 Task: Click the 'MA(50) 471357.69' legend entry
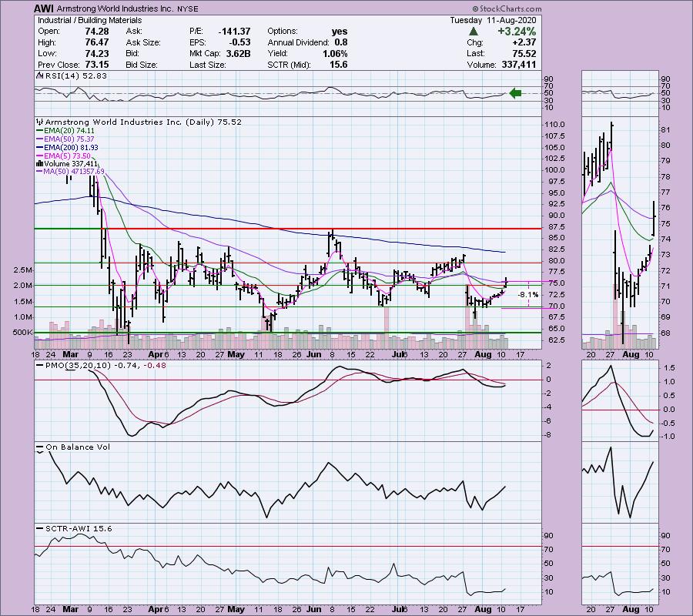[73, 172]
